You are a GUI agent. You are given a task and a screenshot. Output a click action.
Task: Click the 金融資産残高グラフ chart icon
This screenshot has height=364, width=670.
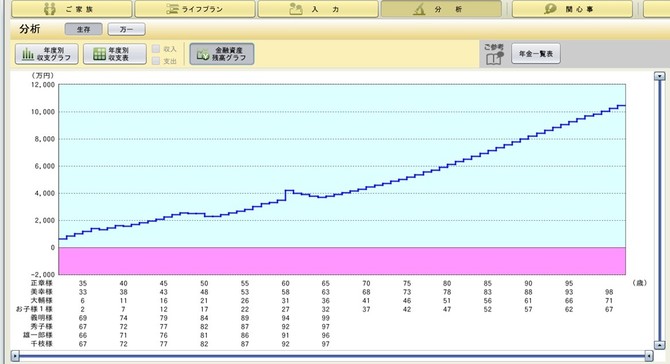pyautogui.click(x=203, y=54)
